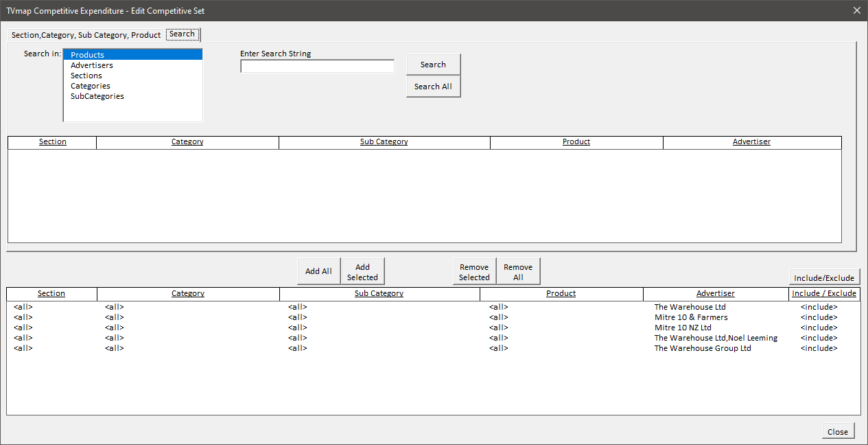This screenshot has width=868, height=445.
Task: Select The Warehouse Ltd,Noel Leeming row
Action: pos(433,338)
